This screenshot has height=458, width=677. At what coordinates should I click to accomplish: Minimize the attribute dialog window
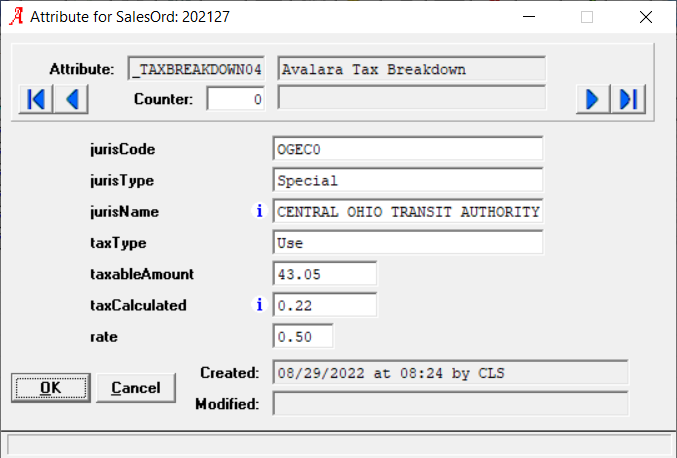[x=529, y=17]
